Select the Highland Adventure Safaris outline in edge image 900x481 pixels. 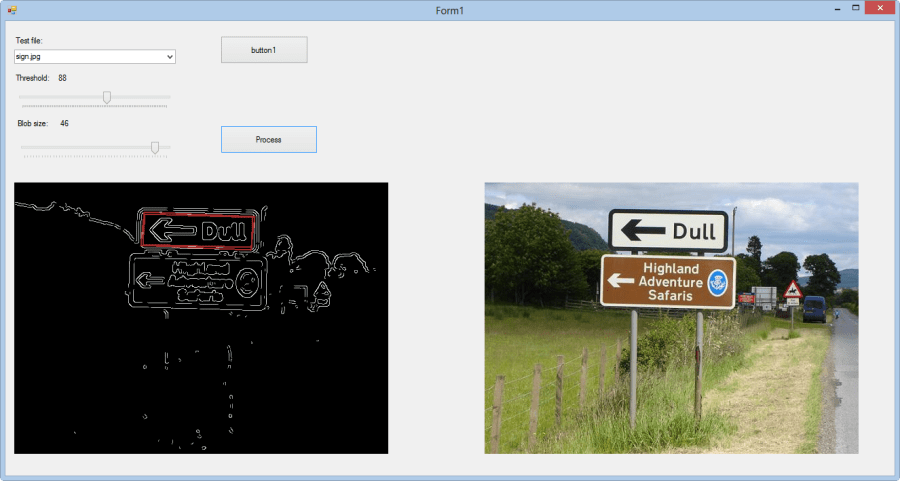197,279
